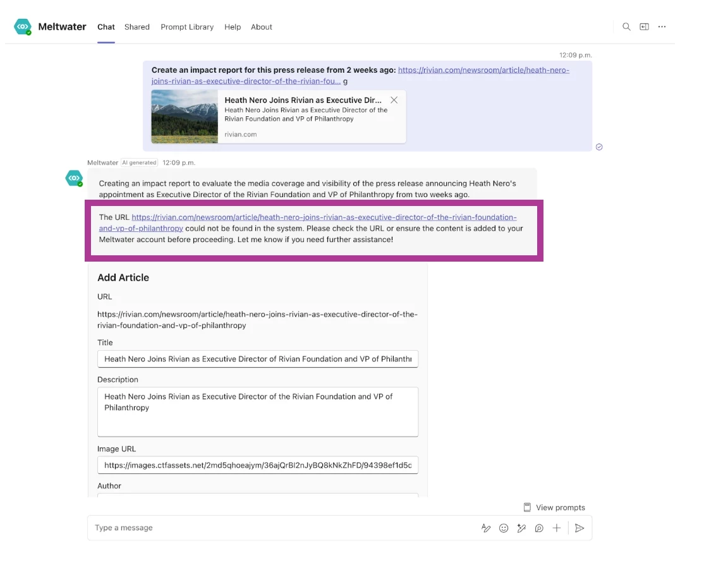
Task: Click into the Image URL input field
Action: 258,466
